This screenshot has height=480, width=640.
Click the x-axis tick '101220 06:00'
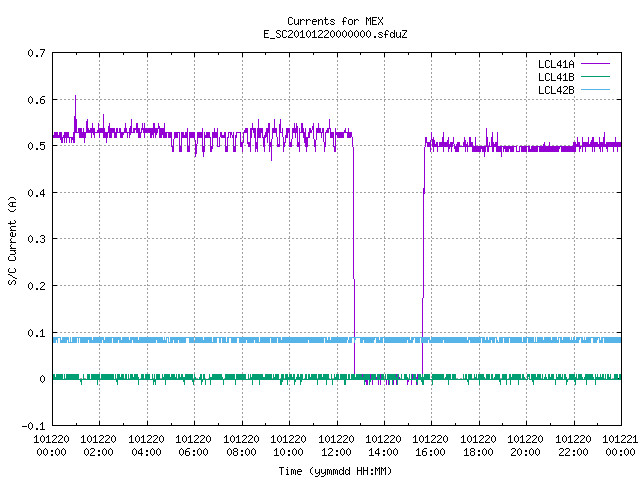pyautogui.click(x=193, y=446)
